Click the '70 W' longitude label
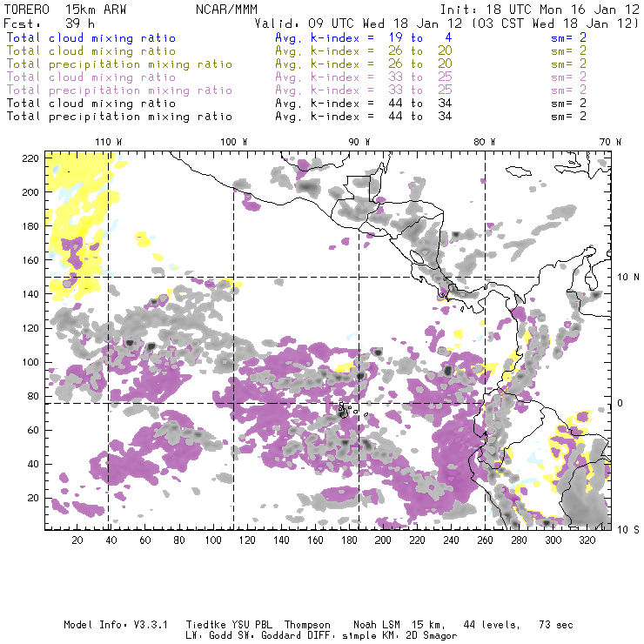This screenshot has width=644, height=644. pos(610,142)
